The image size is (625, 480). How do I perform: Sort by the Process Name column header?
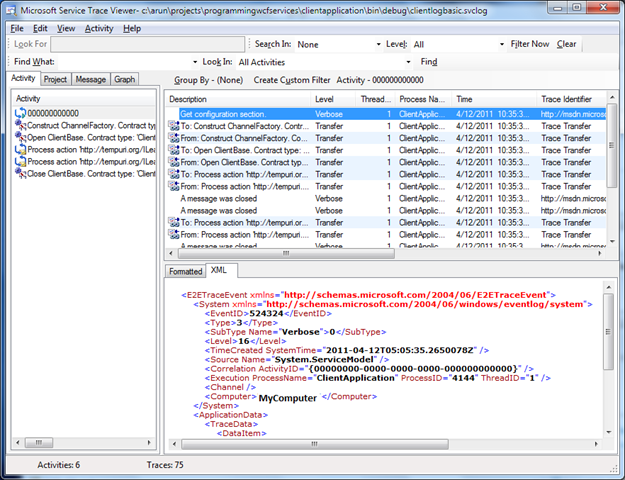(x=423, y=99)
